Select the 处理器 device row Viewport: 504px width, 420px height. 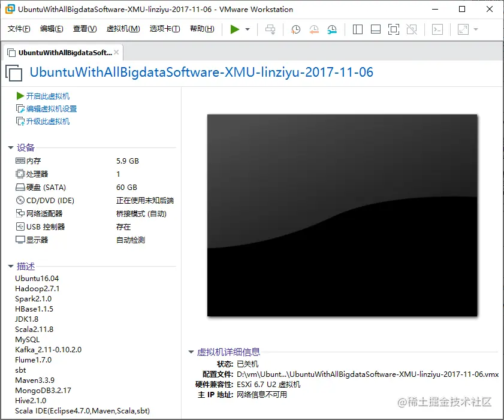pos(95,174)
